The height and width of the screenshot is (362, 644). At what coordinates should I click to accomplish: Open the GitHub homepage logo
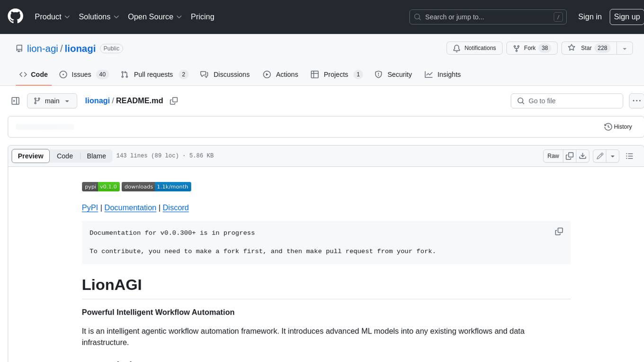(15, 17)
